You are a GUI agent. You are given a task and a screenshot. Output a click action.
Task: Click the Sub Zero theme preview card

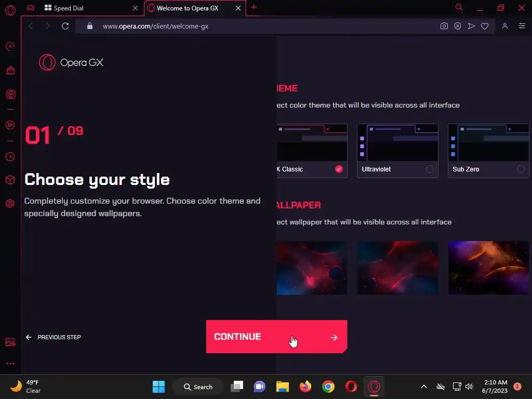click(488, 151)
